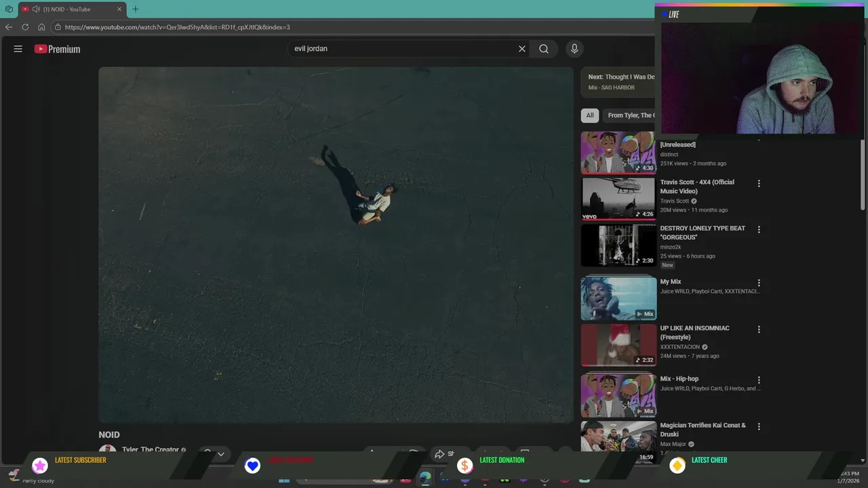Switch to the NOID - YouTube tab

tap(71, 9)
